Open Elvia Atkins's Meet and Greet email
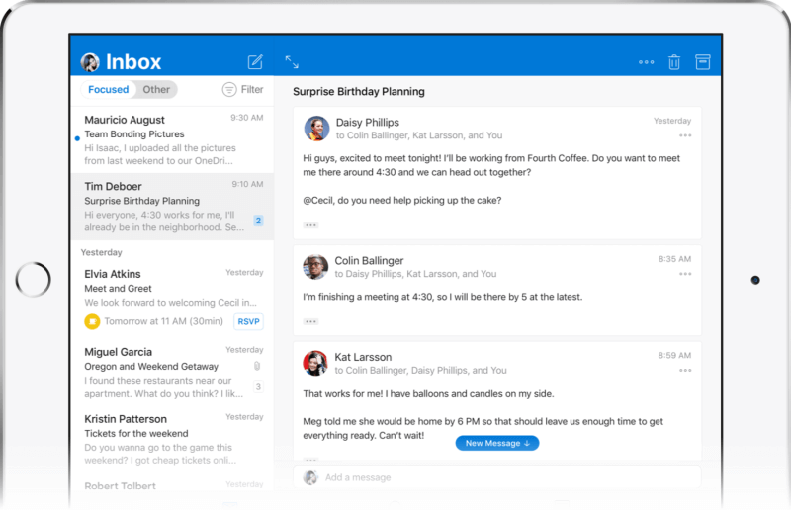 coord(172,299)
